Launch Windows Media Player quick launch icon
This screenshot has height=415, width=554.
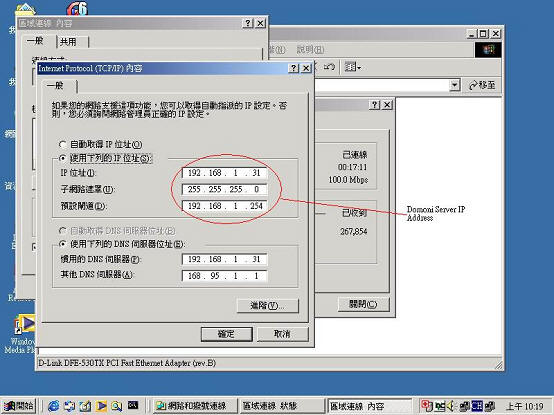click(x=101, y=406)
